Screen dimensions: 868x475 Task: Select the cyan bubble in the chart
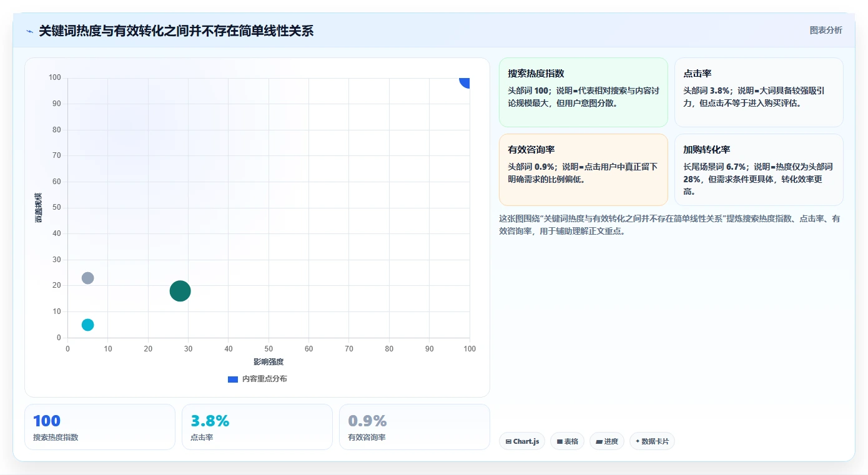[87, 325]
